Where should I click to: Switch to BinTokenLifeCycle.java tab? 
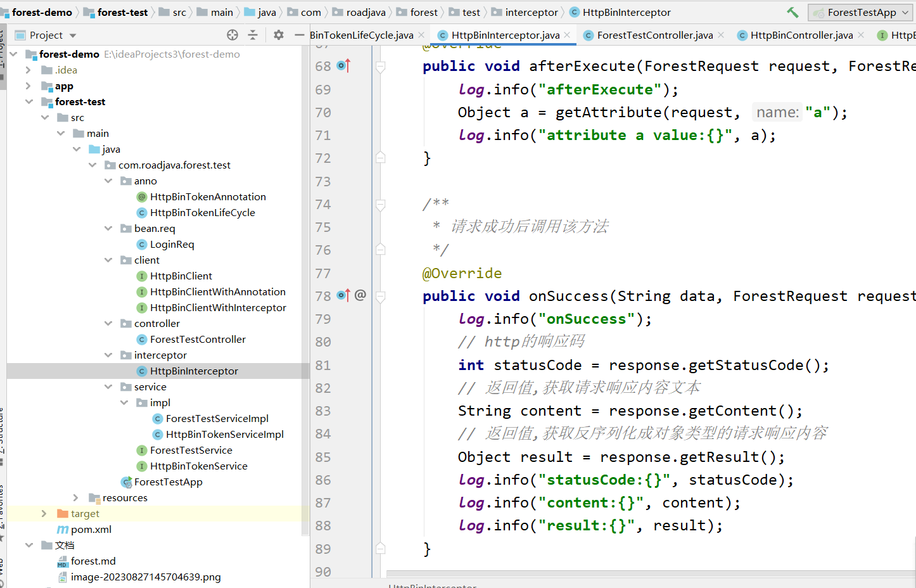(x=362, y=35)
